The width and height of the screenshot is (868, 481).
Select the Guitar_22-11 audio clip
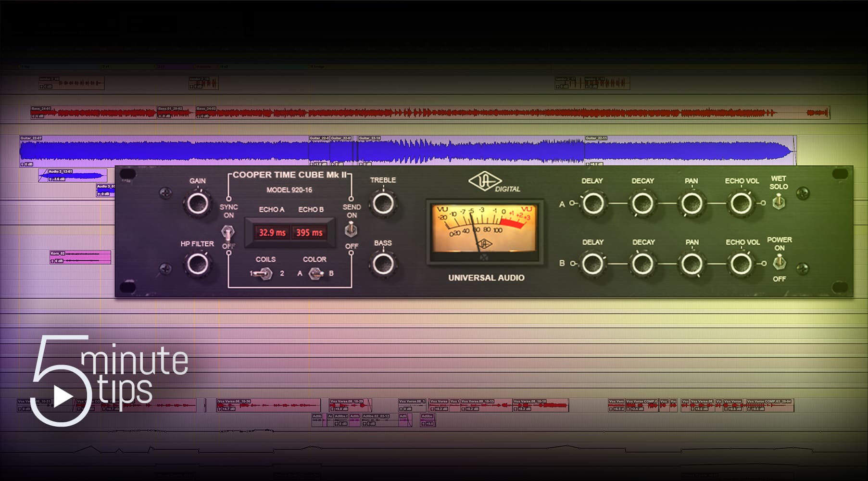pyautogui.click(x=690, y=151)
